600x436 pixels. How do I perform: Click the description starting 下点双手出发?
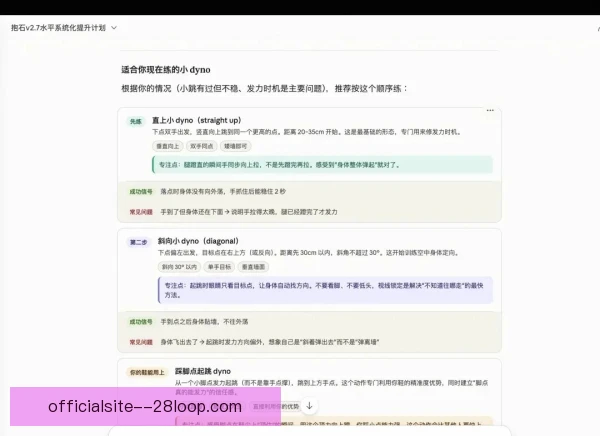coord(308,132)
